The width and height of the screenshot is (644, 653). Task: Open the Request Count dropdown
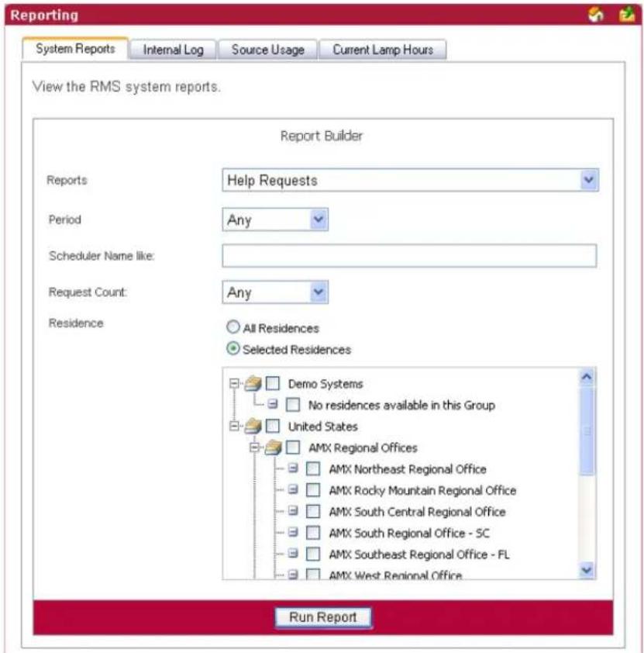tap(275, 292)
